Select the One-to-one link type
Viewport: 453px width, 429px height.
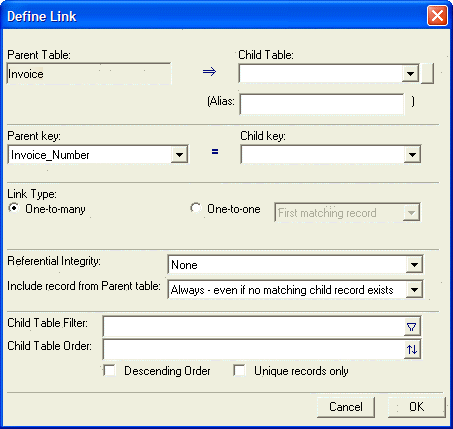click(196, 208)
